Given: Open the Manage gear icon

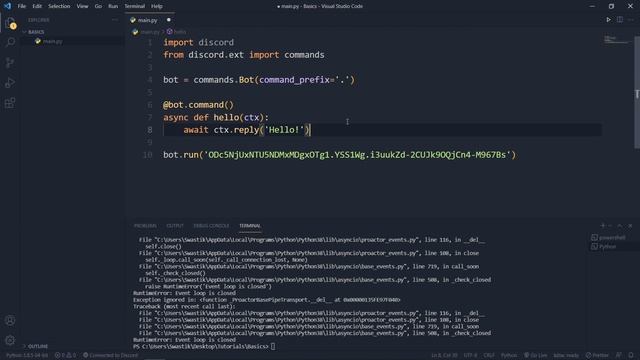Looking at the screenshot, I should pos(10,340).
